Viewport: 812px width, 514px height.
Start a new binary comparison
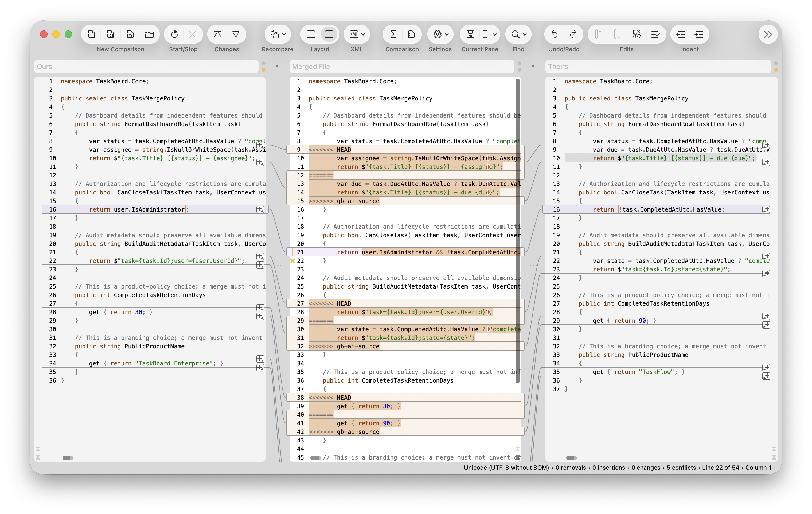(x=110, y=34)
